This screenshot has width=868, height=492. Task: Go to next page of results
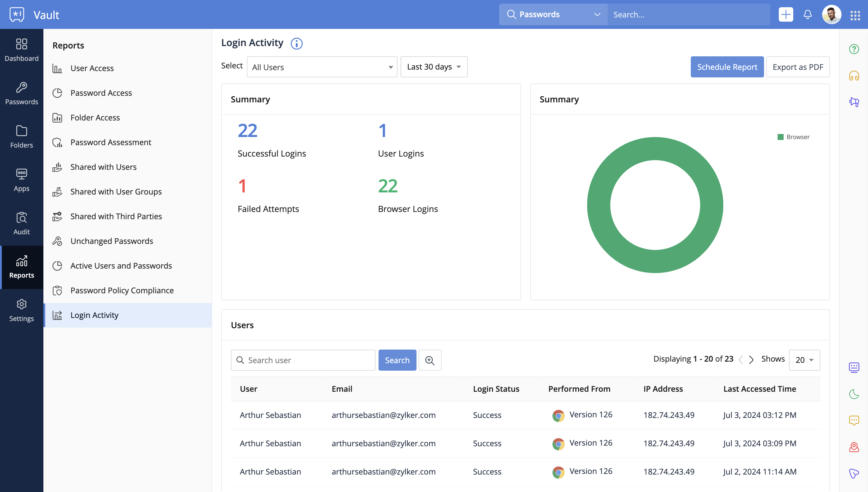751,360
